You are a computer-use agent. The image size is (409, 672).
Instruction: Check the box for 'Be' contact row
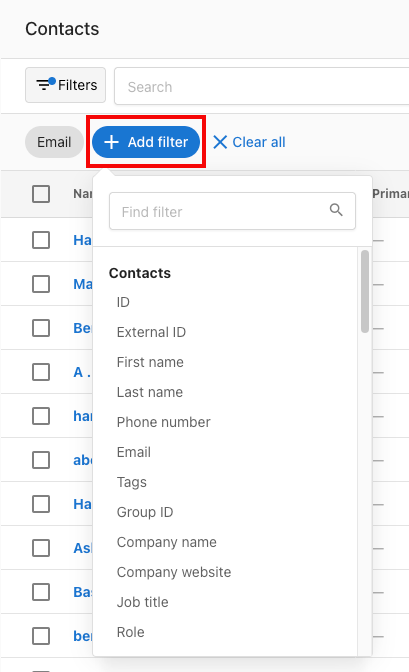pos(41,328)
